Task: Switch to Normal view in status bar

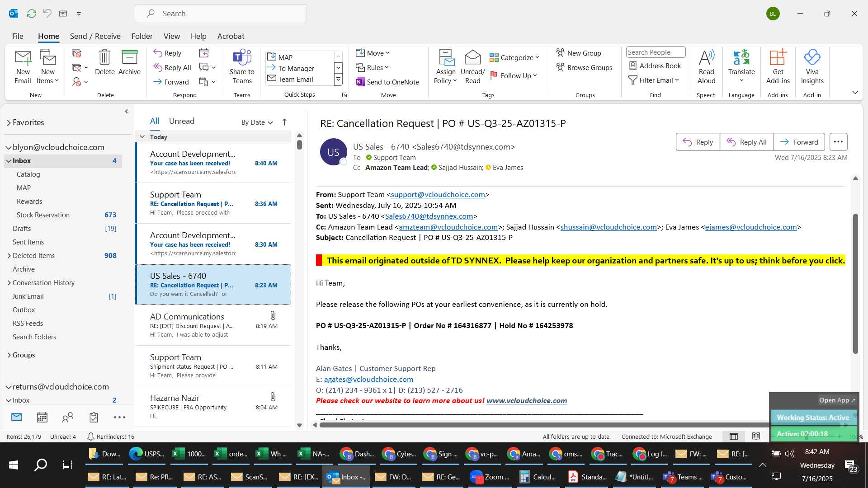Action: coord(734,436)
